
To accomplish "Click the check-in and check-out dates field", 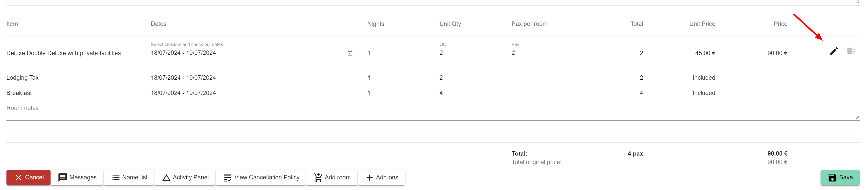I will pyautogui.click(x=246, y=53).
